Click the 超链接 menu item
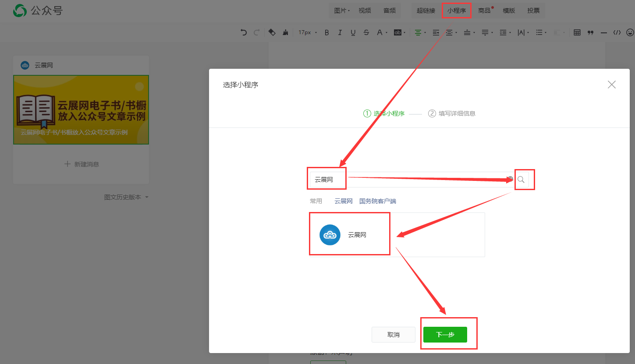 [x=426, y=11]
